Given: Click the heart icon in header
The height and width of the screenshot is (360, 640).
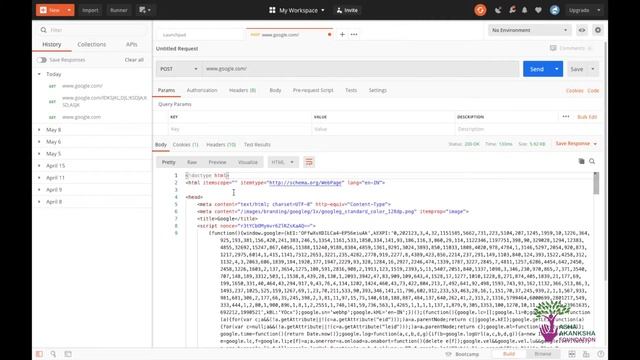Looking at the screenshot, I should tap(538, 10).
